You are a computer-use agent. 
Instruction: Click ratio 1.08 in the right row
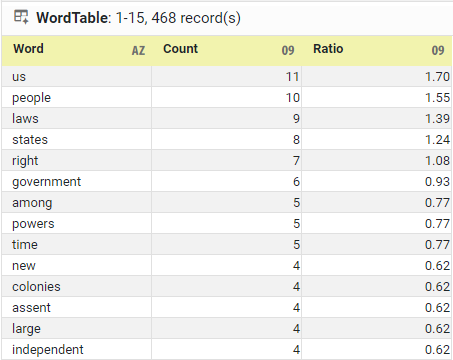tap(437, 160)
